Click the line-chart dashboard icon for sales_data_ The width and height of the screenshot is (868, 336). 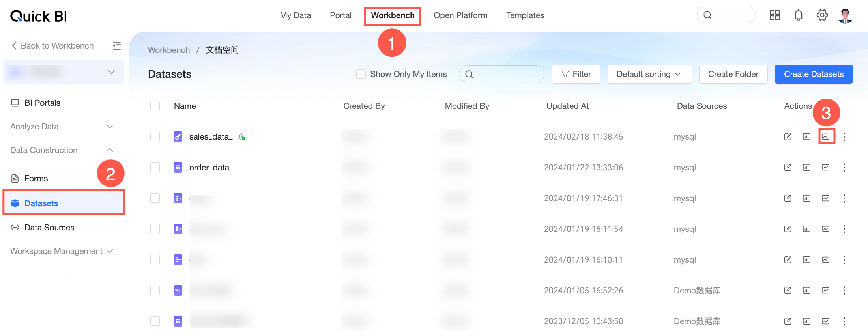[x=826, y=137]
